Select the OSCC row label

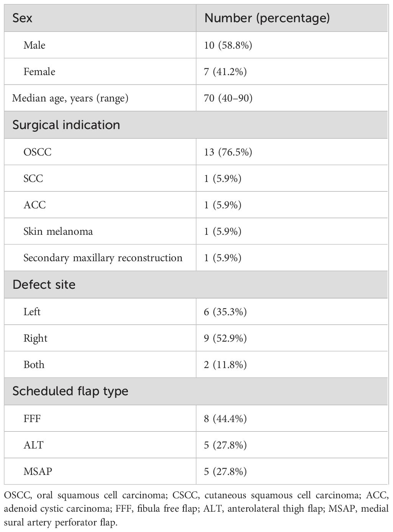coord(37,152)
